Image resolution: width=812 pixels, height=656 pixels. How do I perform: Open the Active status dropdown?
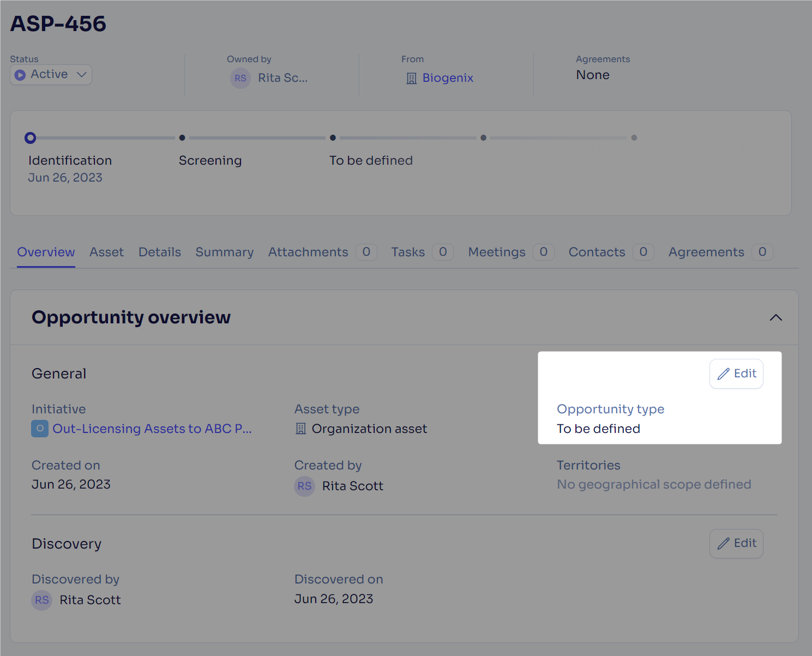[x=51, y=75]
